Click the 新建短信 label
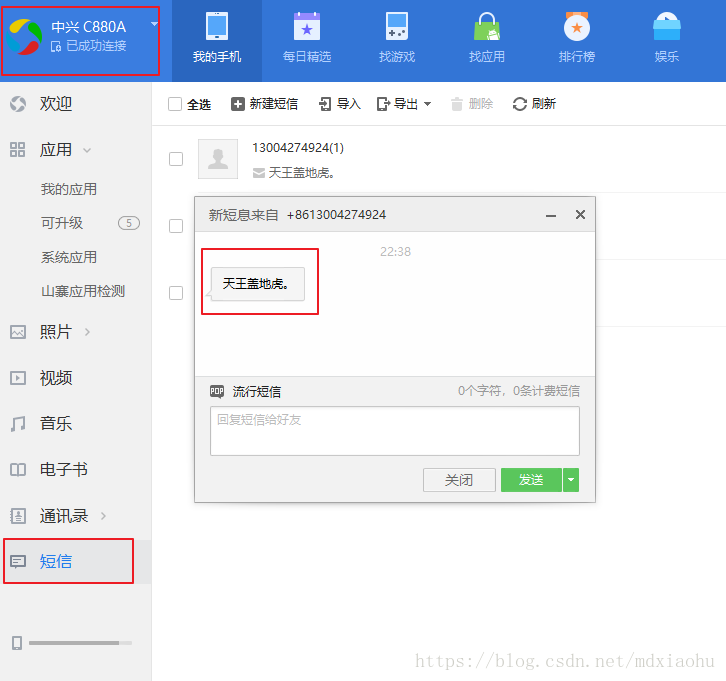The image size is (726, 681). tap(274, 104)
